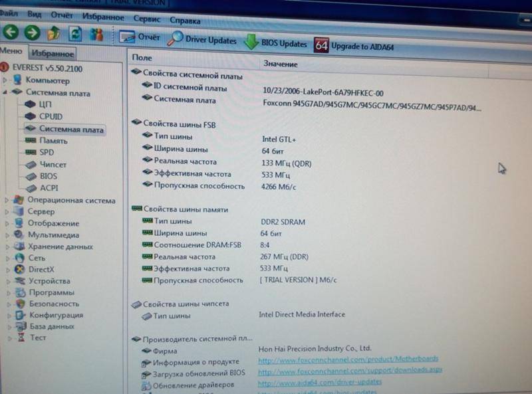Select the DDR2 SDRAM value

[x=283, y=222]
